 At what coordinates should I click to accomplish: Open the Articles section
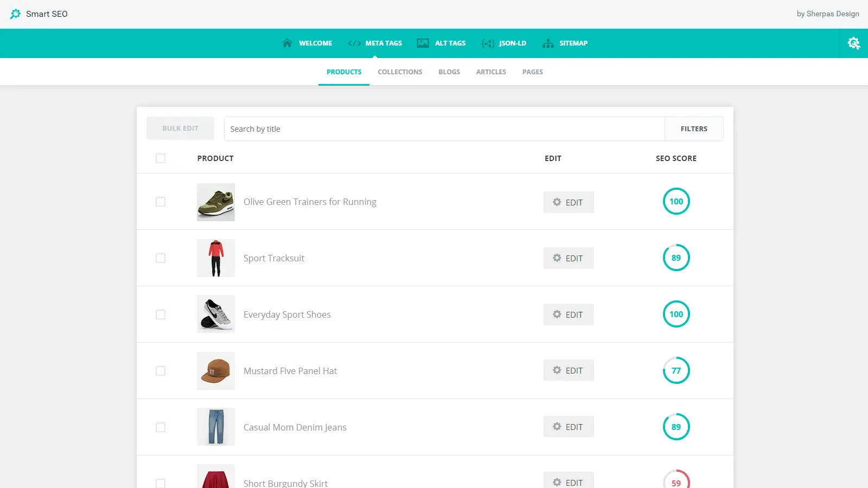pos(491,72)
